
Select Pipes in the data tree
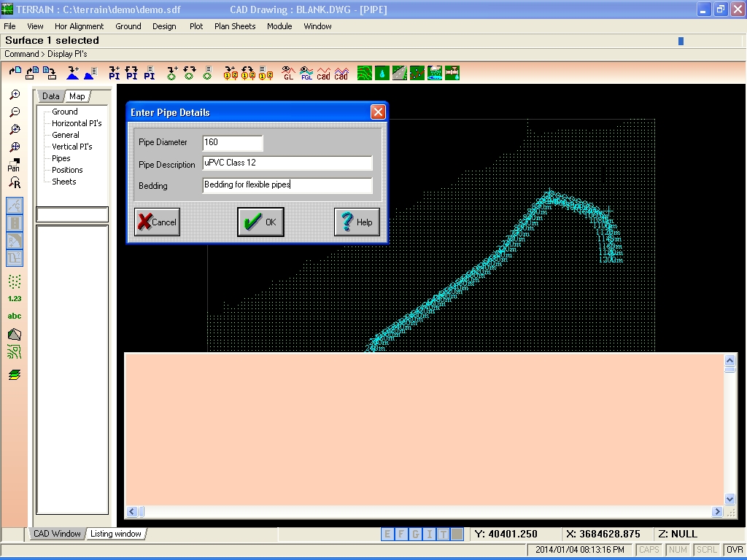(61, 158)
